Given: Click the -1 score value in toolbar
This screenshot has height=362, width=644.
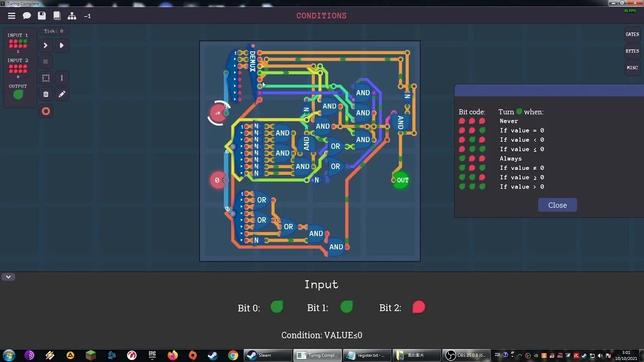Looking at the screenshot, I should pyautogui.click(x=88, y=16).
